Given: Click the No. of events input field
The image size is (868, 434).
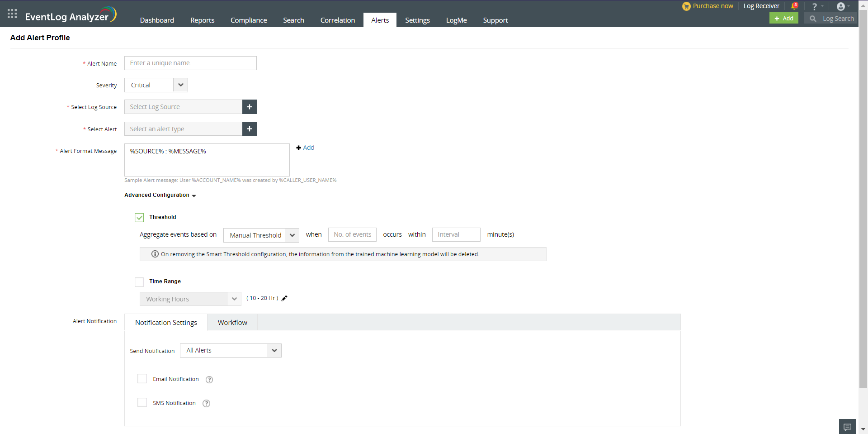Looking at the screenshot, I should pyautogui.click(x=352, y=234).
